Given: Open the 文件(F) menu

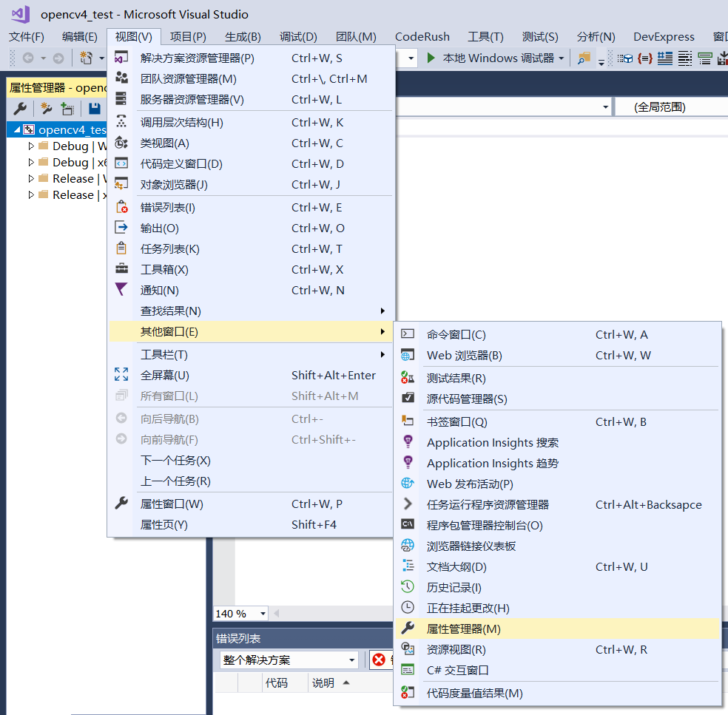Looking at the screenshot, I should tap(27, 37).
